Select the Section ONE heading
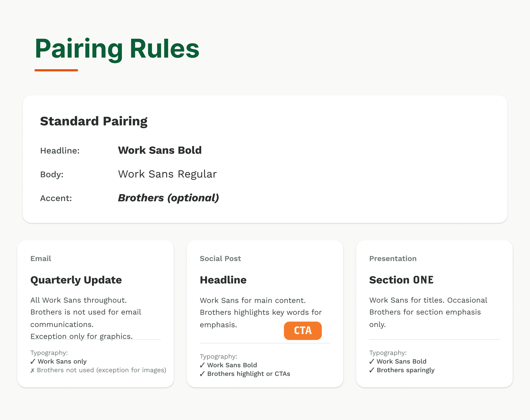The height and width of the screenshot is (420, 530). pos(401,280)
